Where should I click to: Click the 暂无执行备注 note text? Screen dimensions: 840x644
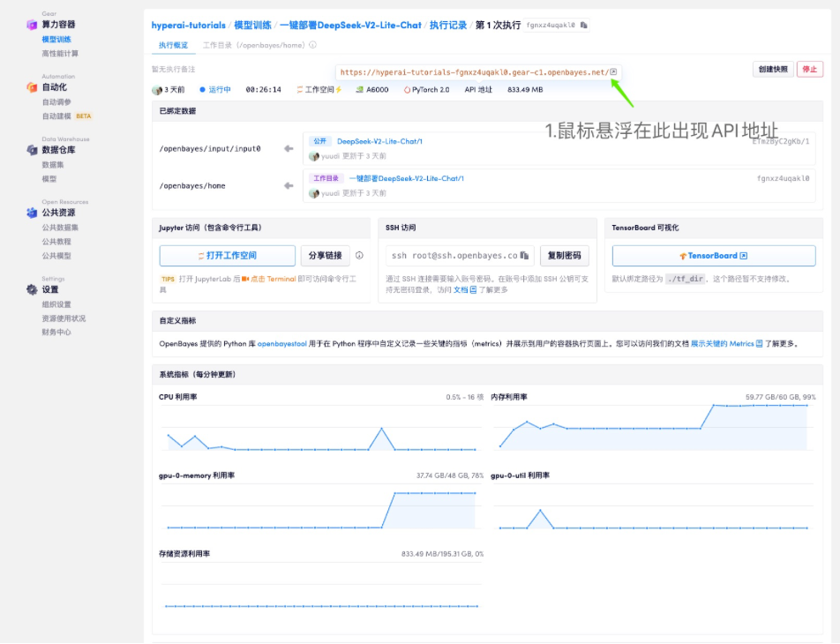pos(173,69)
